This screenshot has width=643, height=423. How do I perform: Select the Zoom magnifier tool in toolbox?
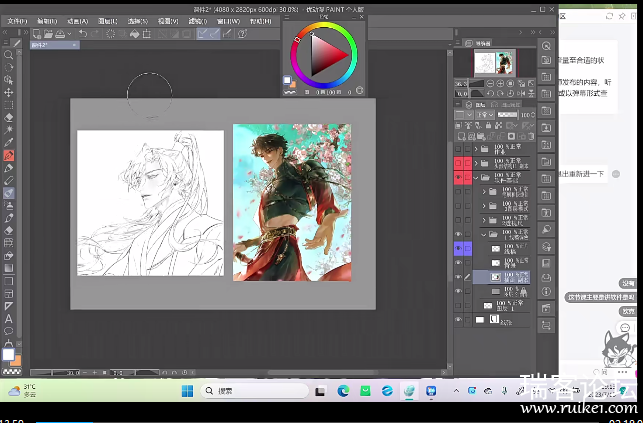[x=8, y=55]
